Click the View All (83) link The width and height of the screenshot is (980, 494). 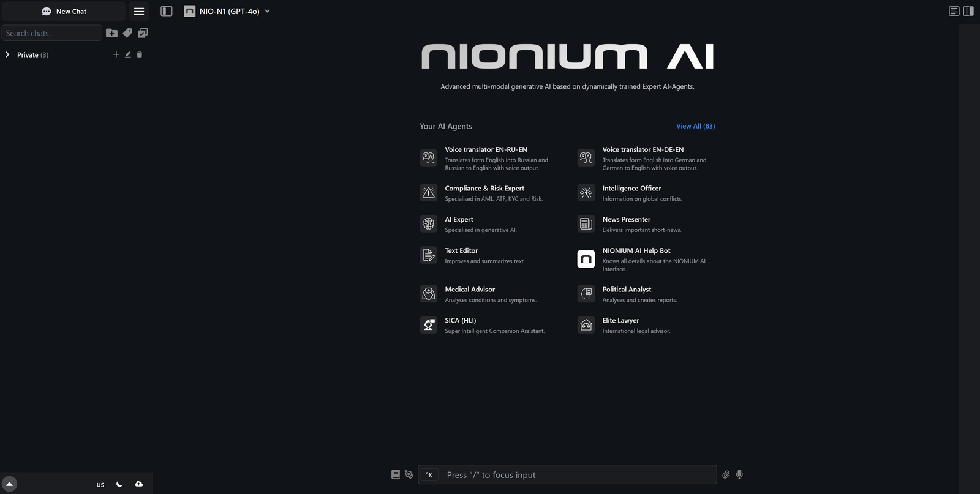695,126
